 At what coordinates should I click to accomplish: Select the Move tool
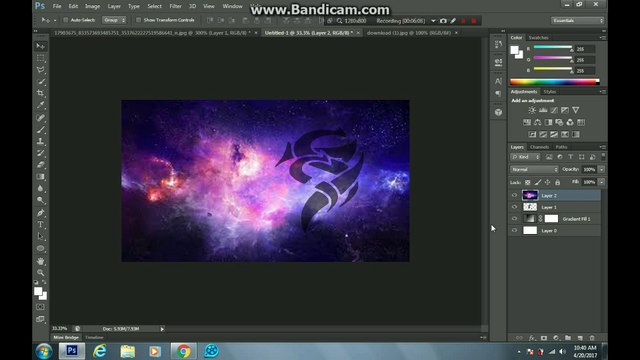point(41,46)
